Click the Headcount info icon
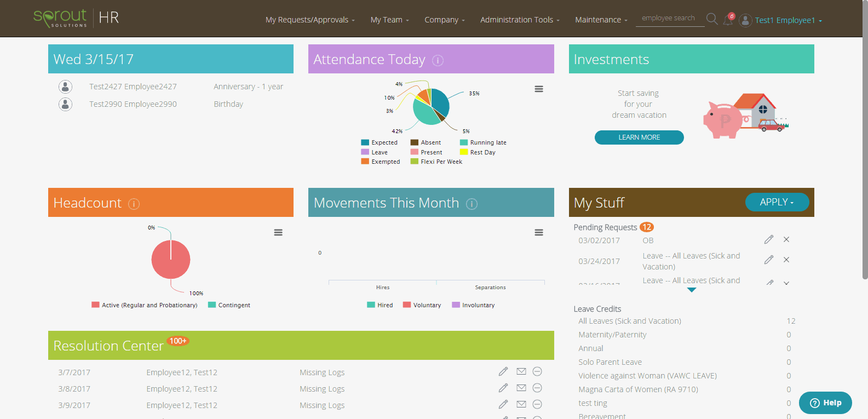868x419 pixels. click(134, 204)
